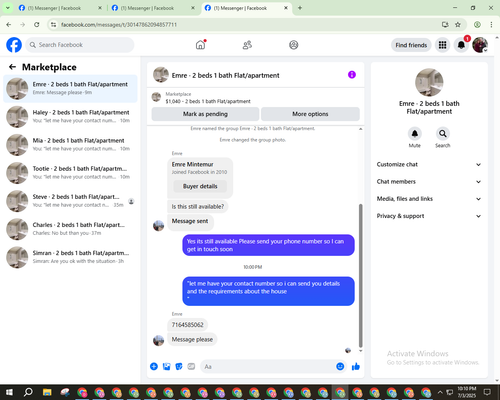Click the chat messages scrollbar
Viewport: 500px width, 400px height.
point(360,276)
